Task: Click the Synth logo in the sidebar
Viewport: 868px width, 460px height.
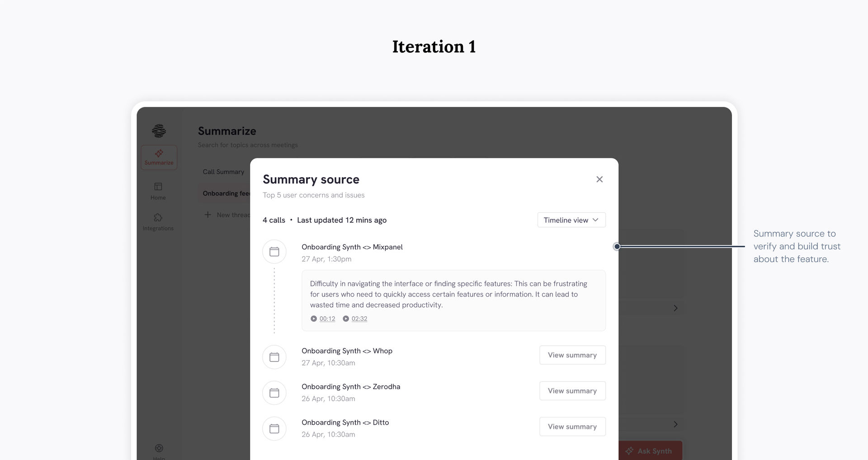Action: [159, 131]
